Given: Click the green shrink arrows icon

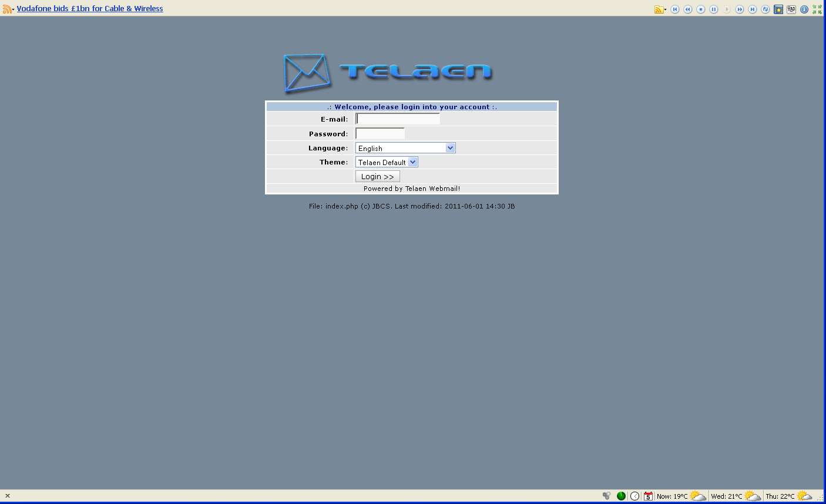Looking at the screenshot, I should (817, 9).
